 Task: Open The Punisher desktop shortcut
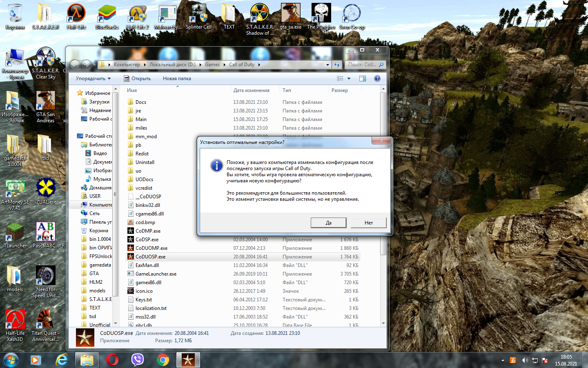click(321, 17)
